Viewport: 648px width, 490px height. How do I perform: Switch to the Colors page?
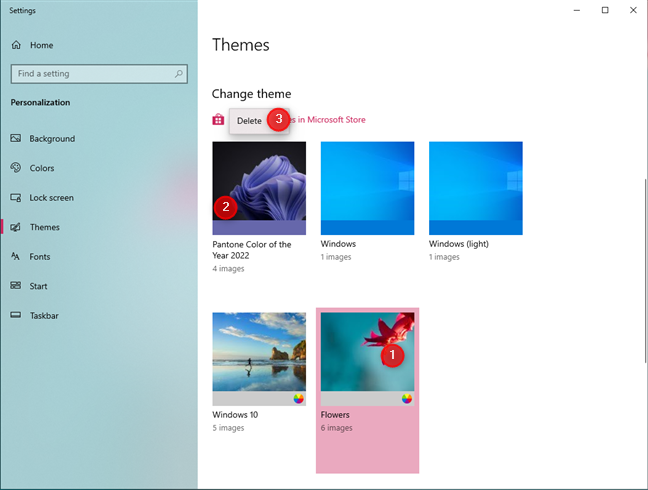click(x=42, y=168)
